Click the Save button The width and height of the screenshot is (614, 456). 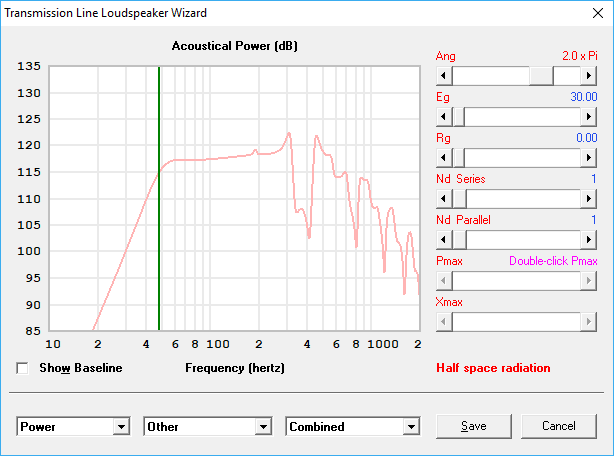[474, 426]
